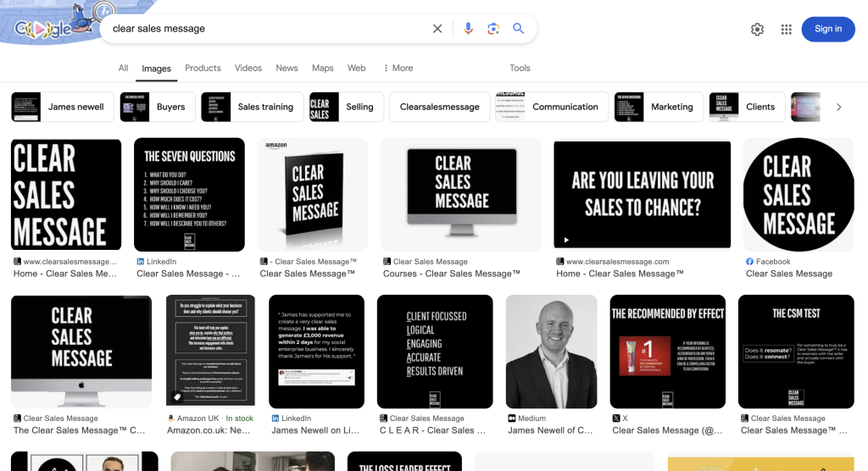Open the Tools filter options

click(x=520, y=68)
